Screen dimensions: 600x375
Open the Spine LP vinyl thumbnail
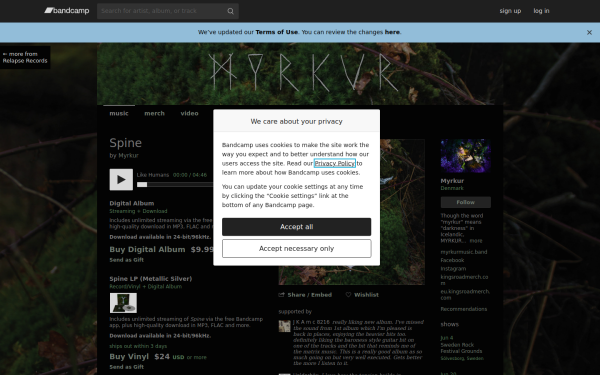(x=123, y=303)
